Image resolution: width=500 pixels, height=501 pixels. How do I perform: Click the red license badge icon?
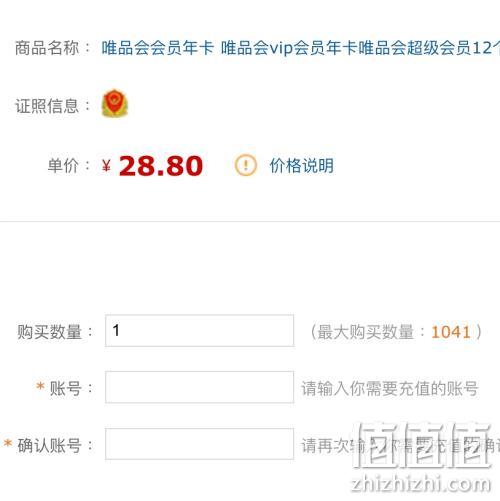(x=114, y=103)
